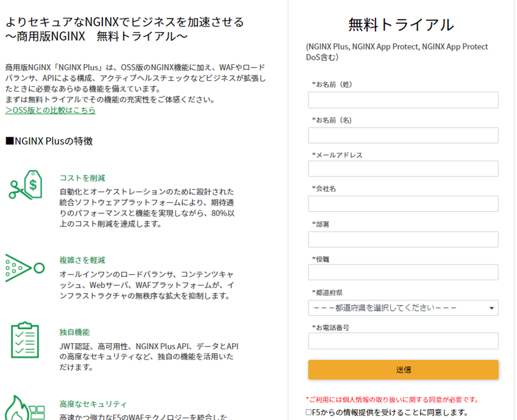Click the 無料トライアル form title
This screenshot has height=420, width=517.
(x=401, y=25)
